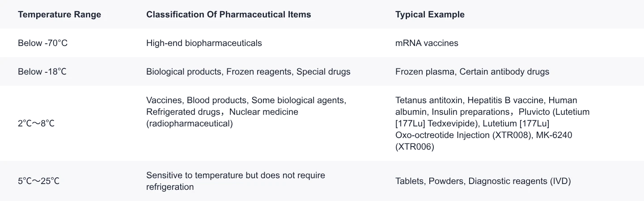Click the Typical Example column header
This screenshot has height=201, width=644.
coord(430,15)
